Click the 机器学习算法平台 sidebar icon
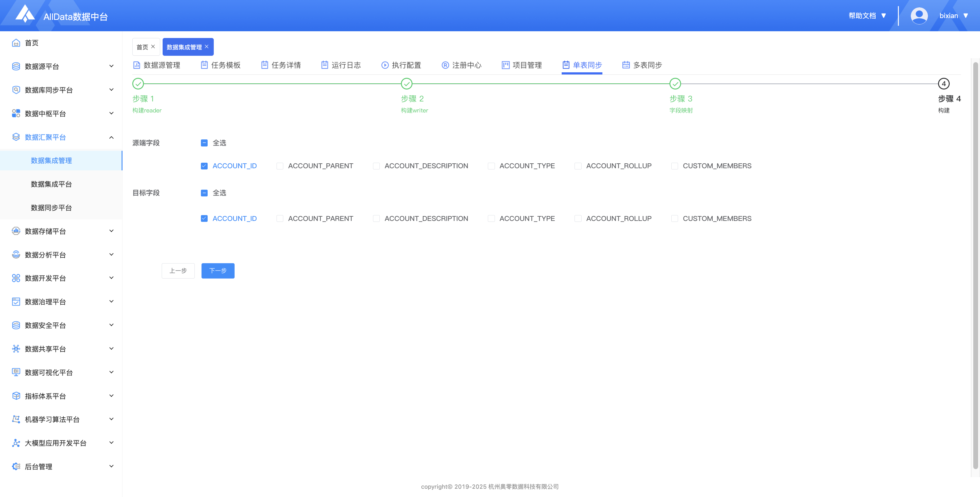 coord(16,419)
